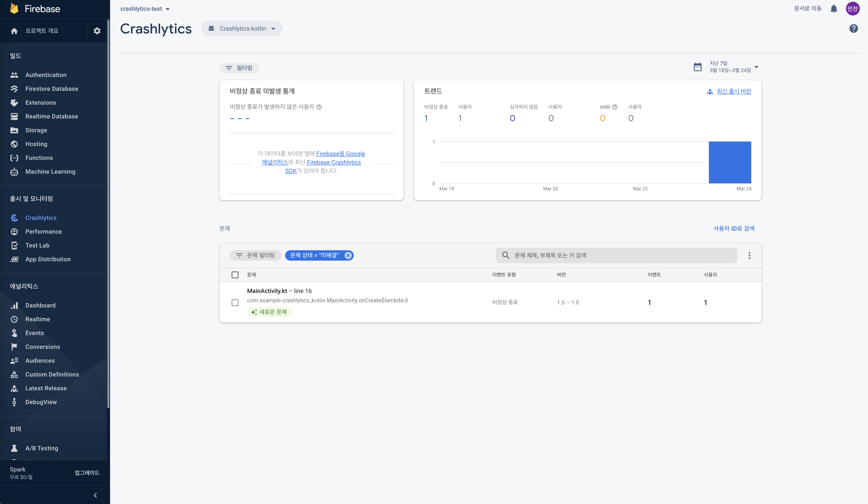Image resolution: width=868 pixels, height=504 pixels.
Task: Click the 사용자 ID로 검색 link
Action: (x=734, y=228)
